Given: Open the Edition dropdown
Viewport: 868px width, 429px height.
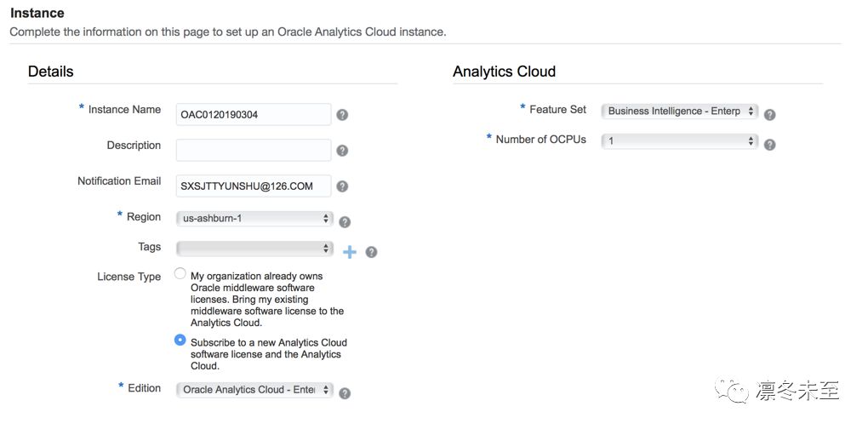Looking at the screenshot, I should (254, 390).
